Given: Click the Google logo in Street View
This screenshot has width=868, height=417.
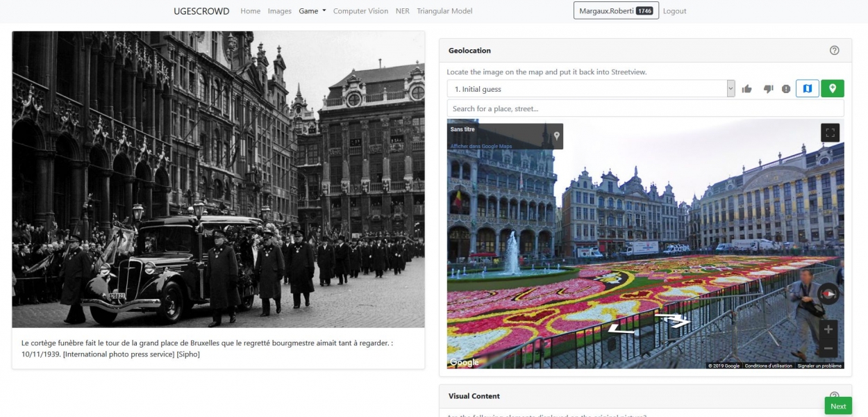Looking at the screenshot, I should [x=464, y=363].
